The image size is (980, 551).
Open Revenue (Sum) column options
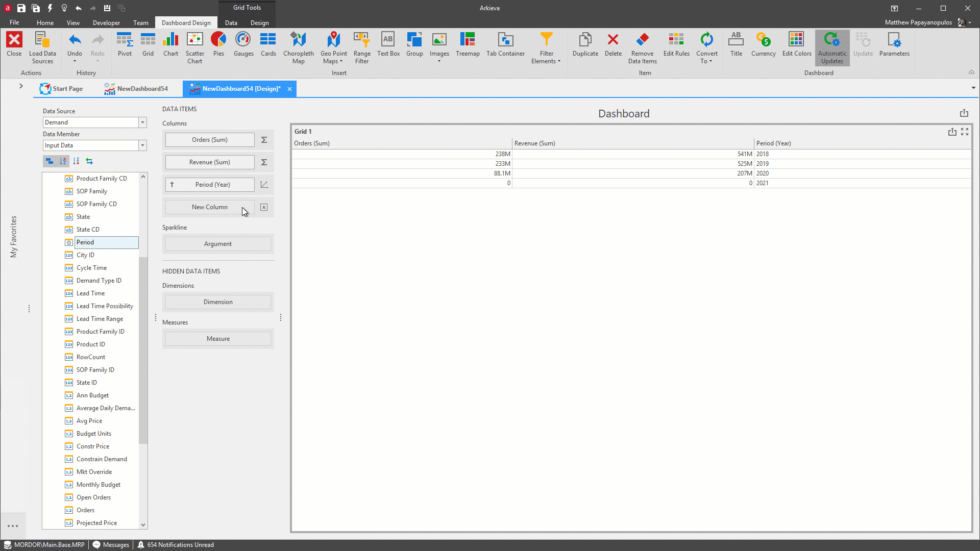tap(264, 162)
